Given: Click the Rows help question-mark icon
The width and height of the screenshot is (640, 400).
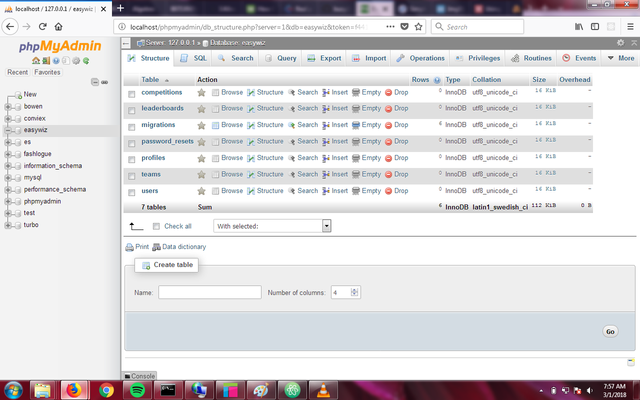Looking at the screenshot, I should click(437, 80).
